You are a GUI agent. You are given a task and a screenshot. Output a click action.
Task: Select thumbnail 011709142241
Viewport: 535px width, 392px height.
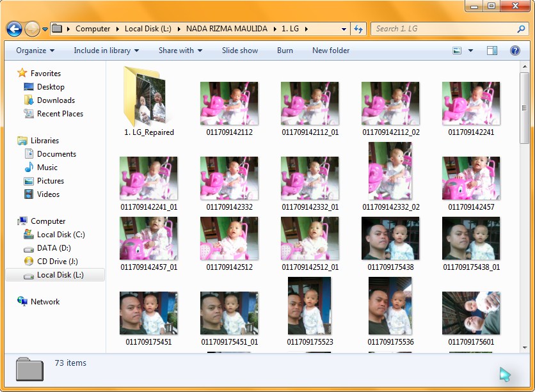click(471, 104)
